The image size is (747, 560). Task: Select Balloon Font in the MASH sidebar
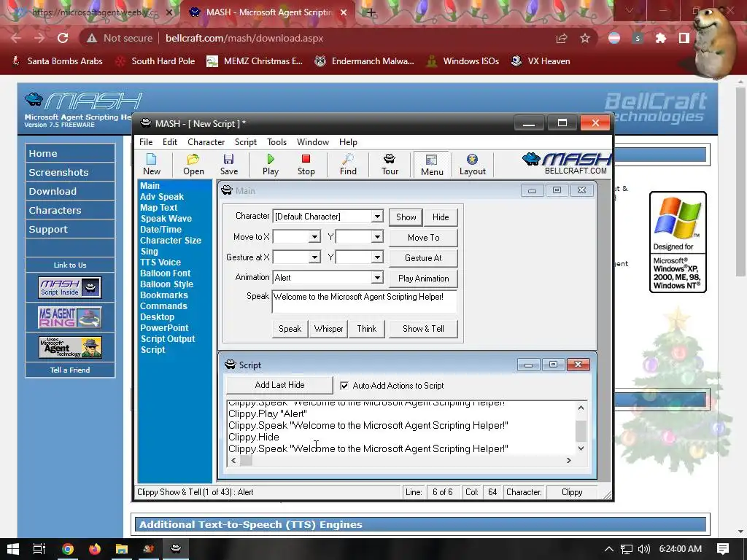click(166, 273)
